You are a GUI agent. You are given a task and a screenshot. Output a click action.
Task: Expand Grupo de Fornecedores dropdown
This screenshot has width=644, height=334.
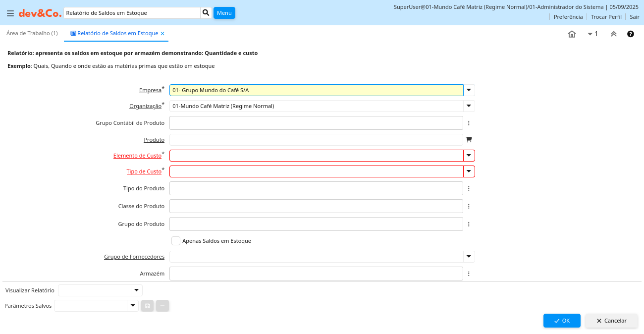click(x=469, y=257)
